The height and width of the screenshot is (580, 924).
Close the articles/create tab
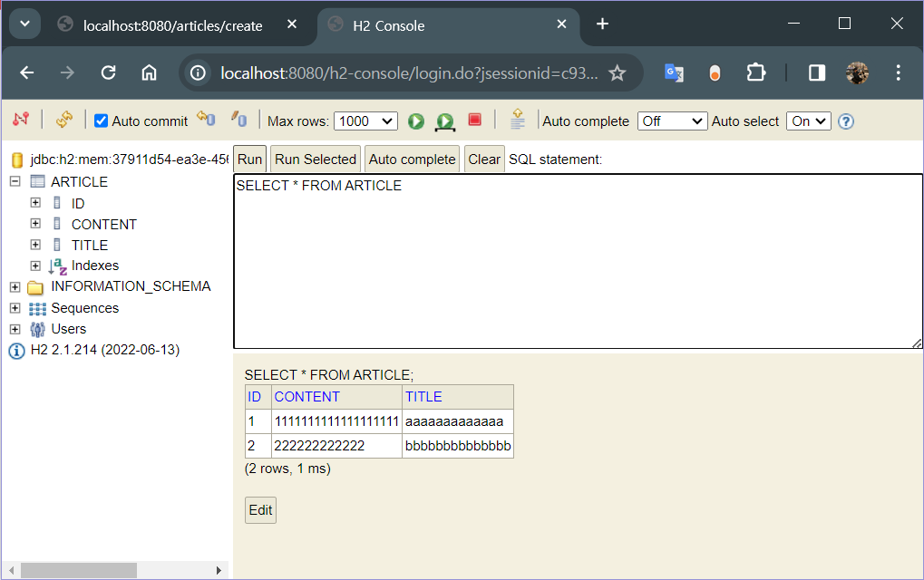tap(292, 24)
